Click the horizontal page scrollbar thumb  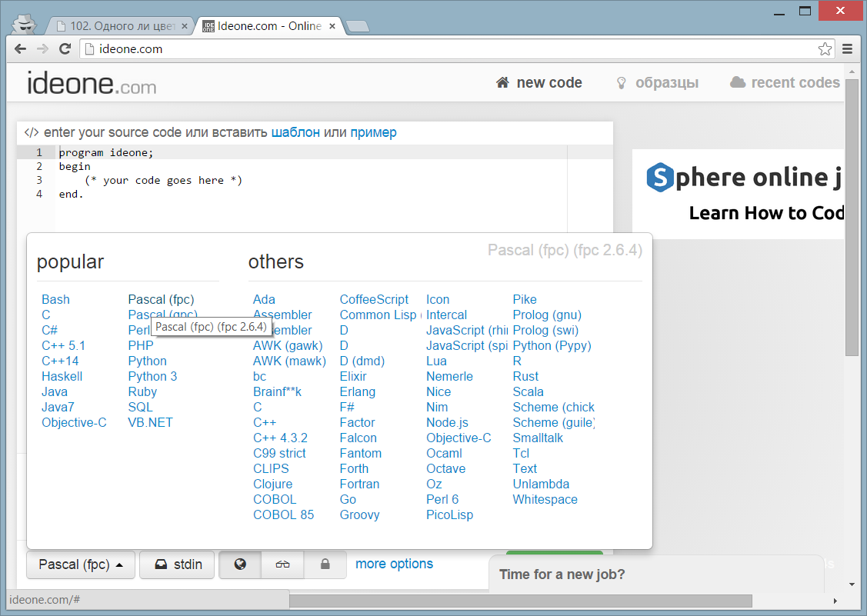pyautogui.click(x=520, y=601)
